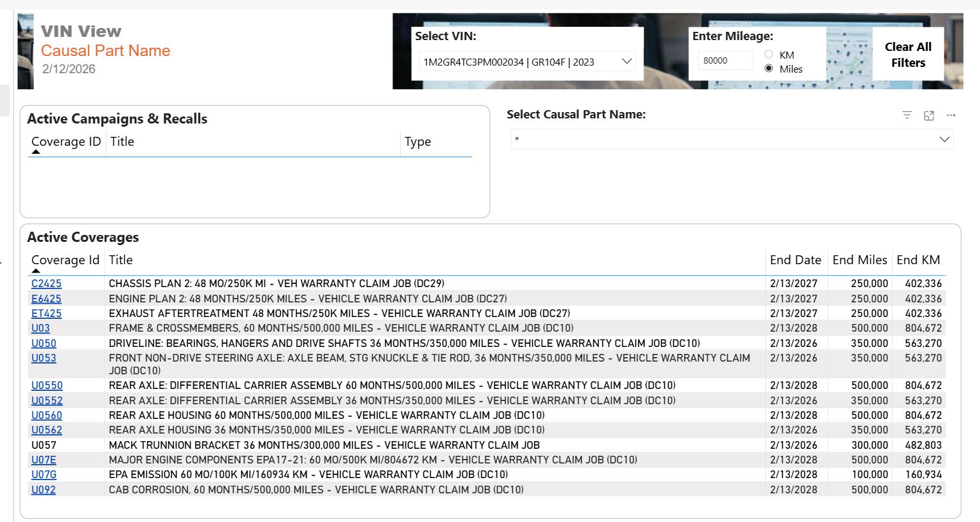Click the Type column header in Campaigns
Screen dimensions: 980x522
[418, 142]
